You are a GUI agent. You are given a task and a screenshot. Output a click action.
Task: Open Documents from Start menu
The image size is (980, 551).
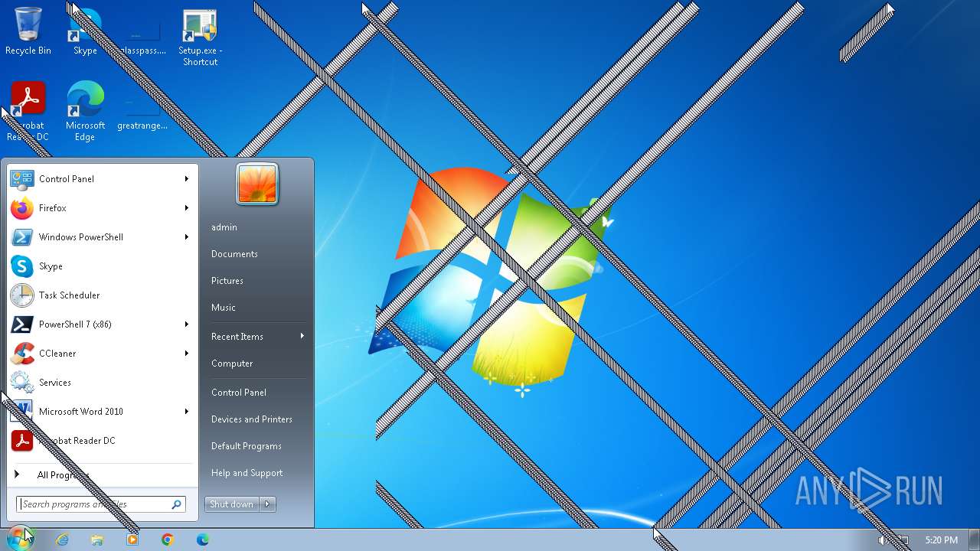[234, 254]
